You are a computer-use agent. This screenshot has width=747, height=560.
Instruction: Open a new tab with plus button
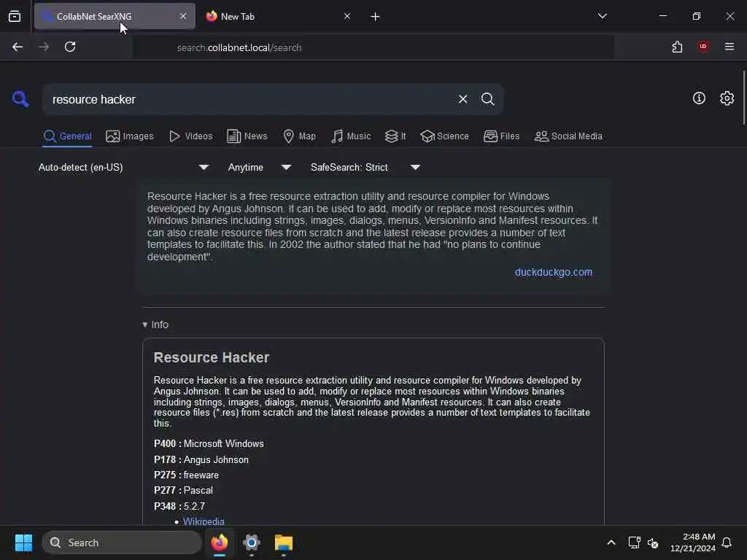tap(375, 17)
